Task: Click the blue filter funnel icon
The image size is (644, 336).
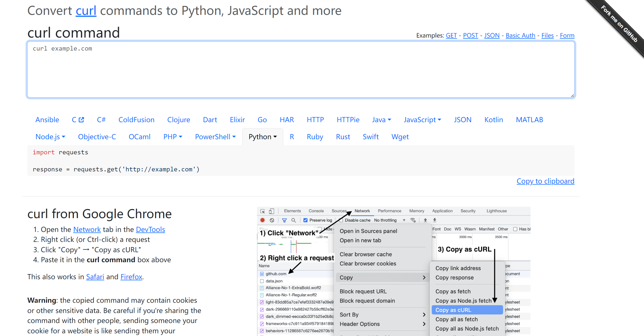Action: (284, 220)
